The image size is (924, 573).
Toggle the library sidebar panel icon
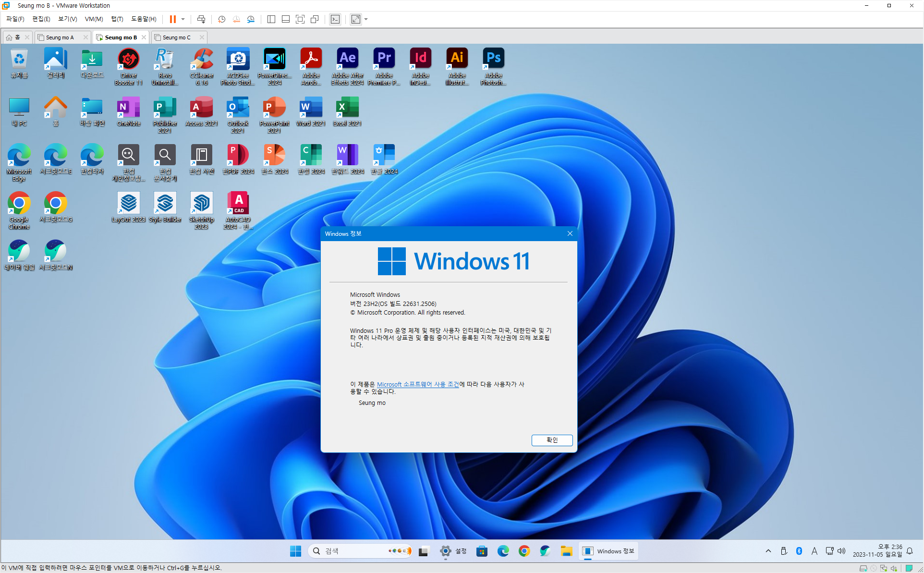tap(271, 19)
